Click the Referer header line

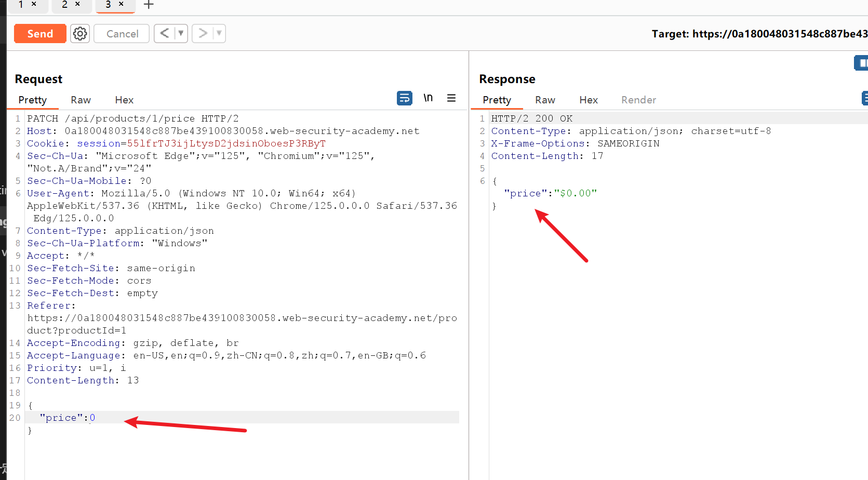click(242, 318)
